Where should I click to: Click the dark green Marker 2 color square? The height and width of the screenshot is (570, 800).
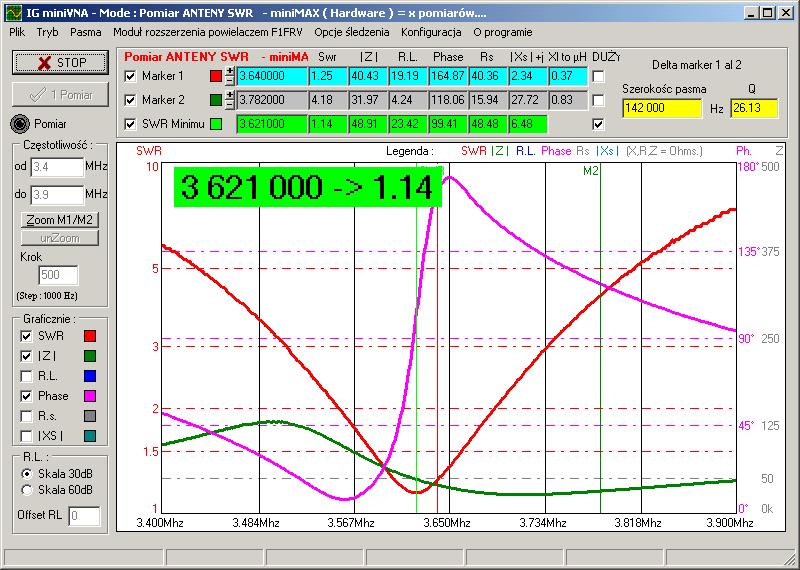click(x=216, y=100)
